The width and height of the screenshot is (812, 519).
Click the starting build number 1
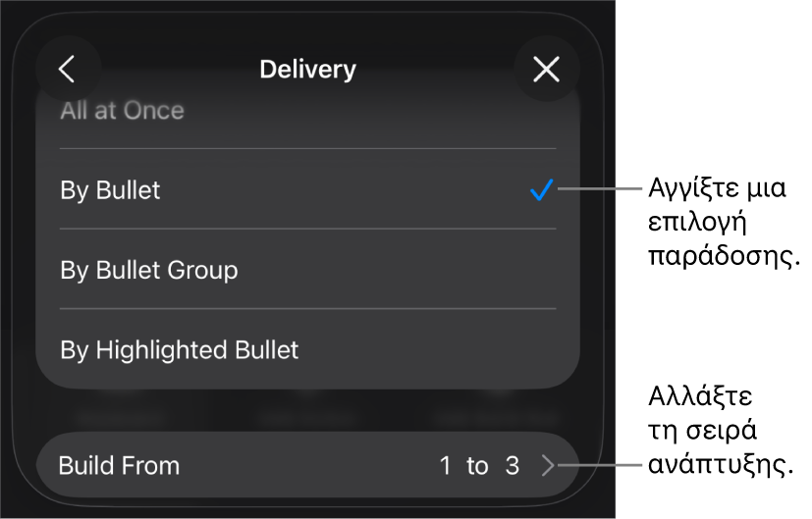click(445, 465)
